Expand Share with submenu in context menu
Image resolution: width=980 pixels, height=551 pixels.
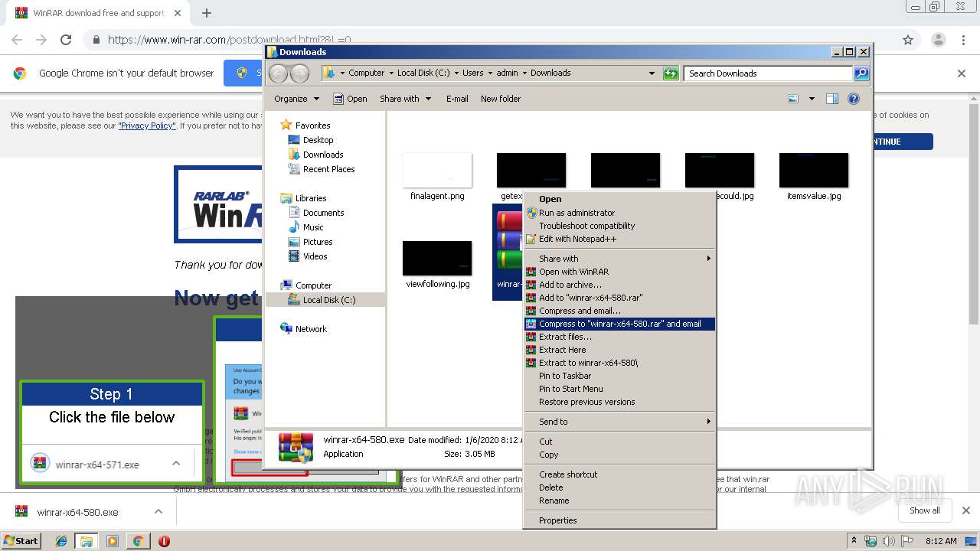click(619, 259)
